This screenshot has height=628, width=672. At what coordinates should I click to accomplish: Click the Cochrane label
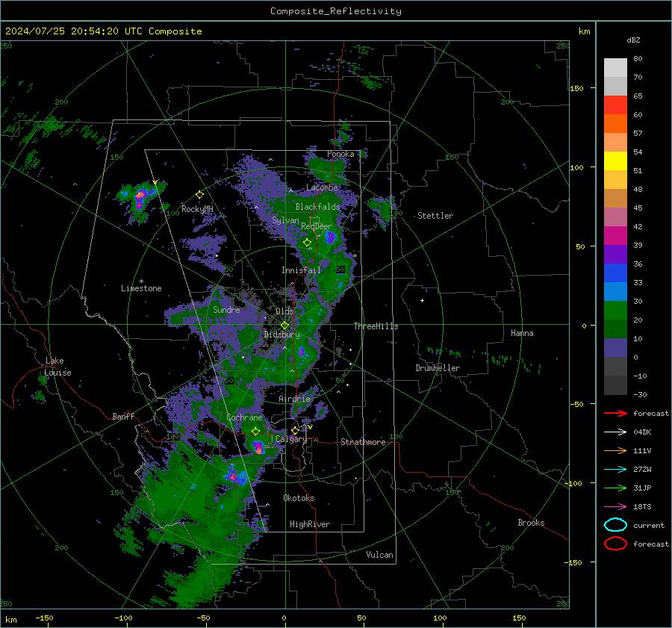[x=244, y=417]
